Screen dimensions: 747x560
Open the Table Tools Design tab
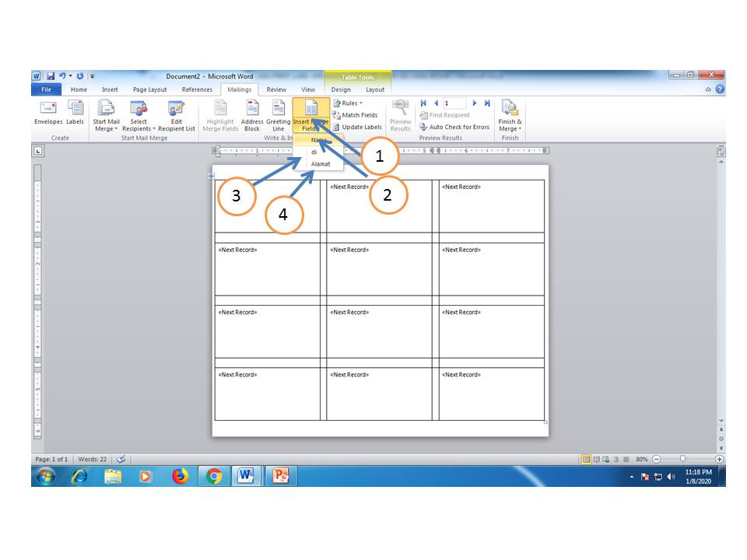[341, 89]
